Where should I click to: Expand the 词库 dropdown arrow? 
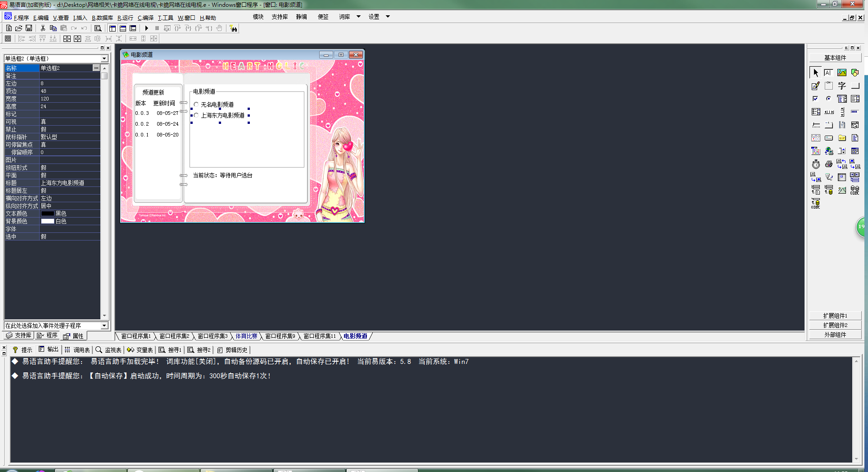[x=358, y=17]
